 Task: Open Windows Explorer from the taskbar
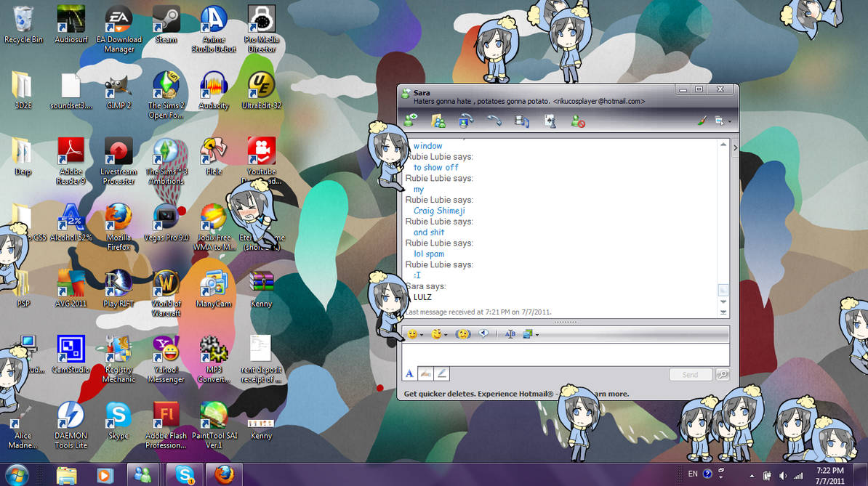click(x=66, y=475)
